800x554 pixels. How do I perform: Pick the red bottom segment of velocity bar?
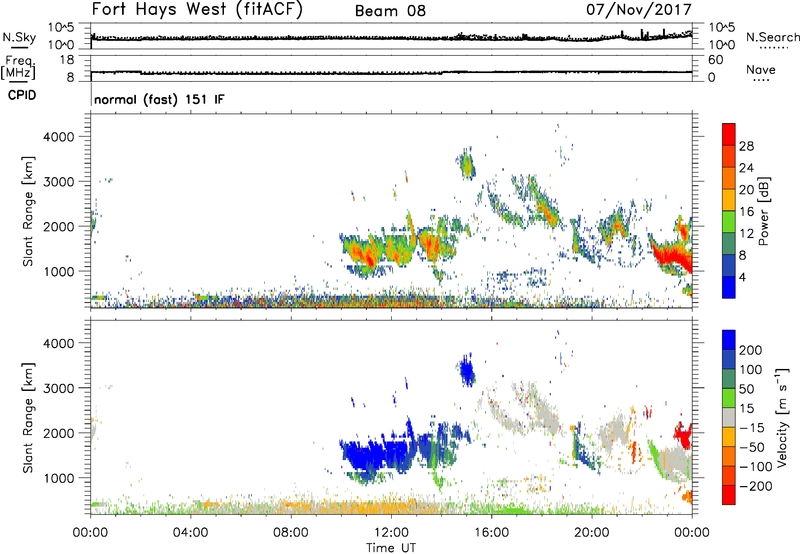729,496
